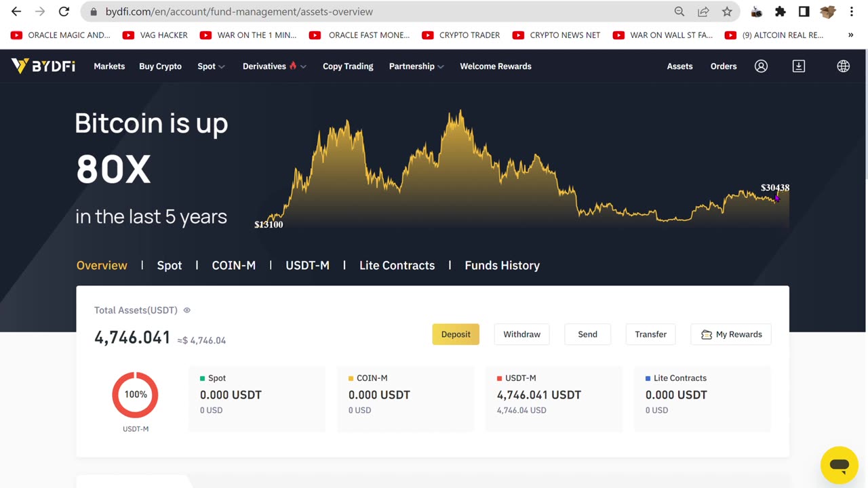This screenshot has width=868, height=488.
Task: Click the share page icon in the address bar
Action: pos(703,12)
